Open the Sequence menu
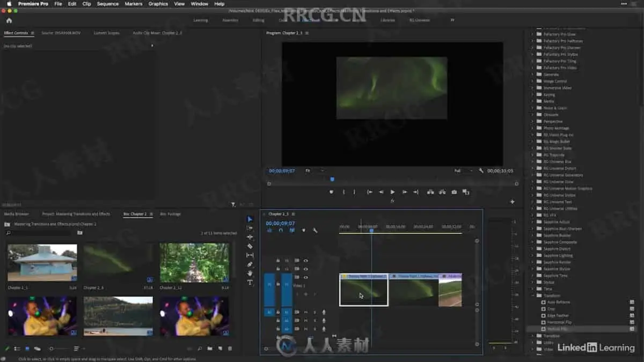Screen dimensions: 644x362 point(107,4)
